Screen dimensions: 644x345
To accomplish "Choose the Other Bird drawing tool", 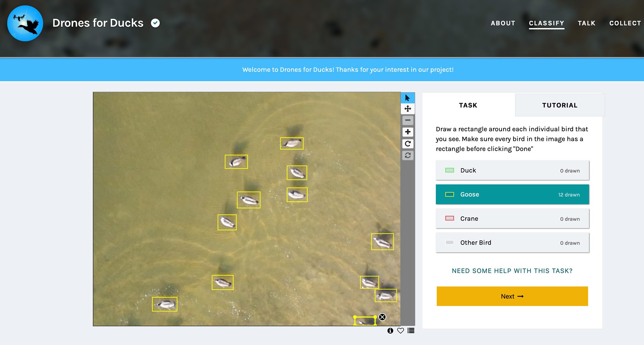I will (512, 243).
